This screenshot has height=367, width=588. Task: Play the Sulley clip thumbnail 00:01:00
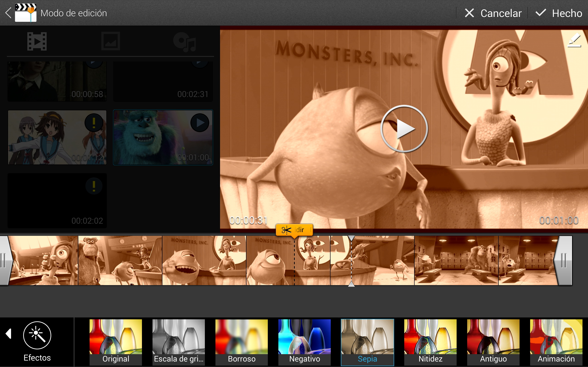(x=200, y=123)
